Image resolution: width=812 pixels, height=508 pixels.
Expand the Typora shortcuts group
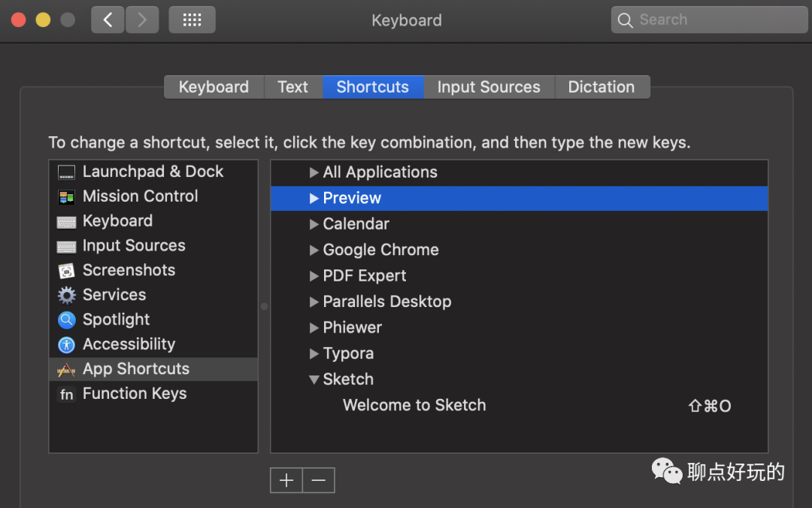pyautogui.click(x=314, y=354)
